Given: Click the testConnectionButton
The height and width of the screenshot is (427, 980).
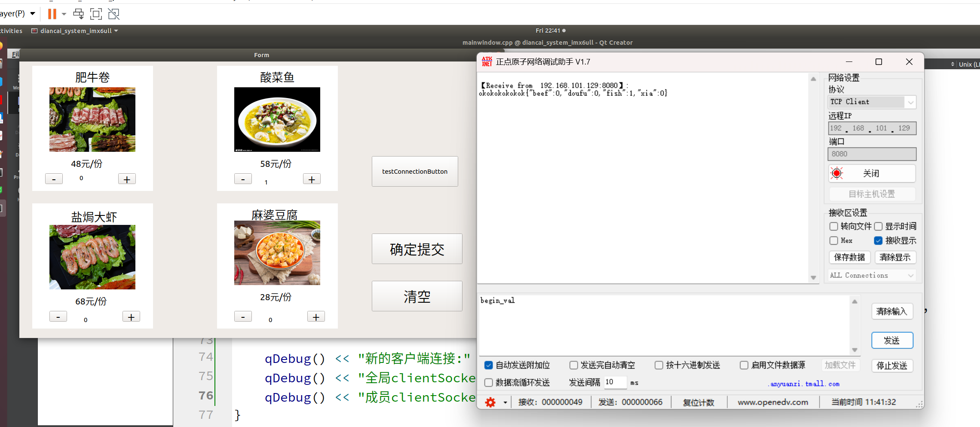Looking at the screenshot, I should (415, 171).
